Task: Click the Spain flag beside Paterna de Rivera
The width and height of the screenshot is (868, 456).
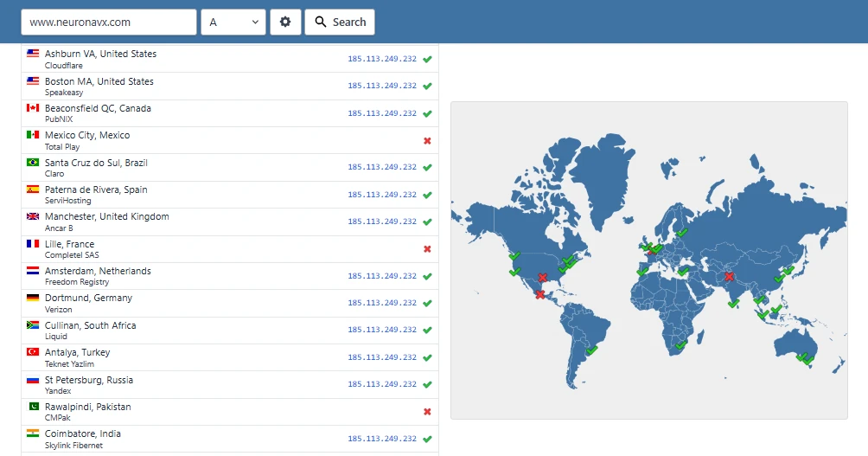Action: click(33, 189)
